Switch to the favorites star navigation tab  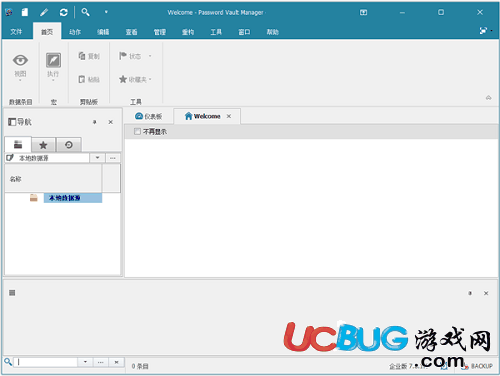pyautogui.click(x=43, y=145)
